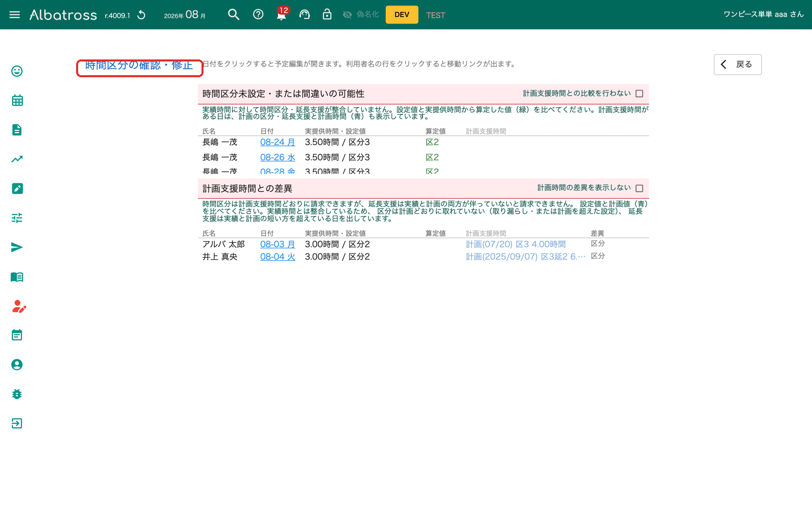Click the アルバ 太郎 user row

(x=423, y=244)
